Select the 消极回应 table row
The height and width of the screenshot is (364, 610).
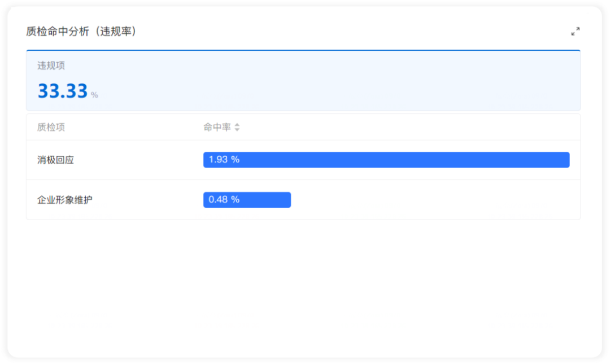[x=303, y=160]
